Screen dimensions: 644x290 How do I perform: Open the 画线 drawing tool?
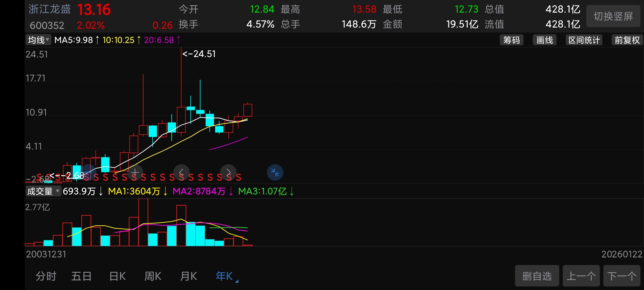(x=544, y=40)
